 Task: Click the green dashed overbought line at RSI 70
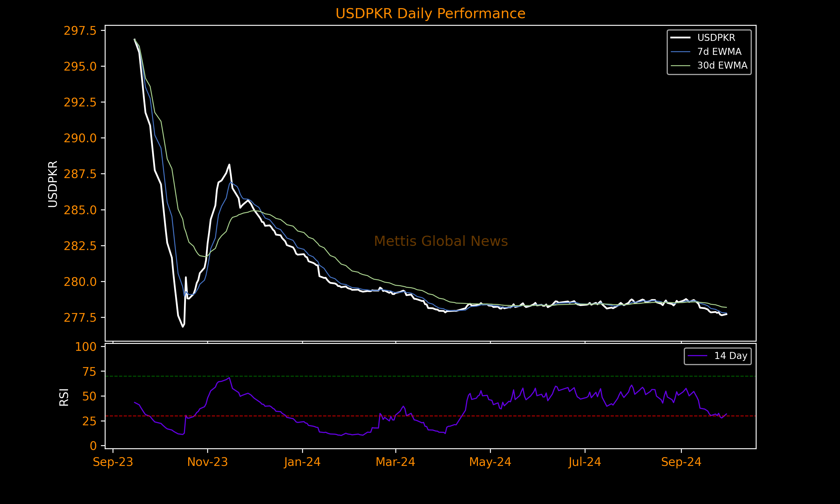[431, 376]
